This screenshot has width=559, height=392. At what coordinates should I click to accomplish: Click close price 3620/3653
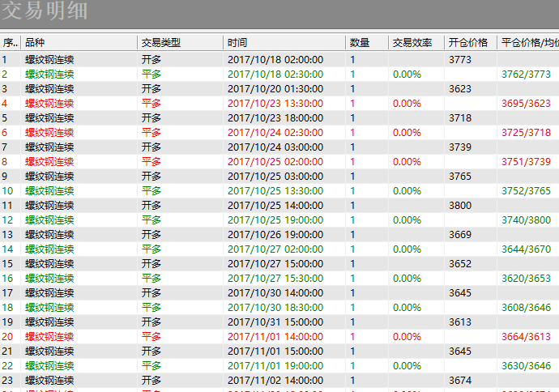point(527,279)
